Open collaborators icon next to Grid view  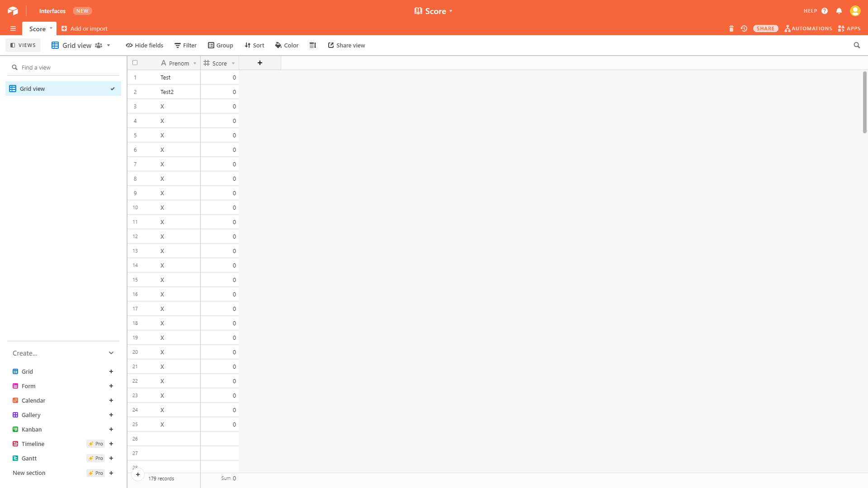(99, 45)
